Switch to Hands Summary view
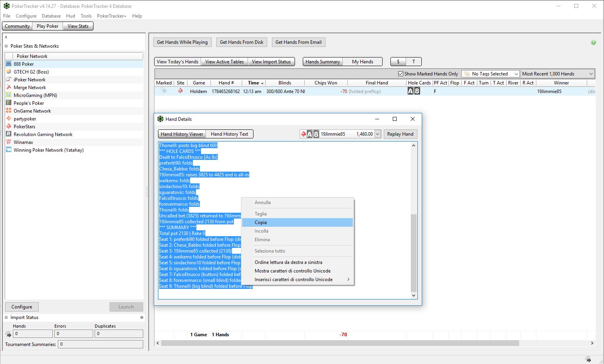The height and width of the screenshot is (364, 604). click(x=323, y=62)
